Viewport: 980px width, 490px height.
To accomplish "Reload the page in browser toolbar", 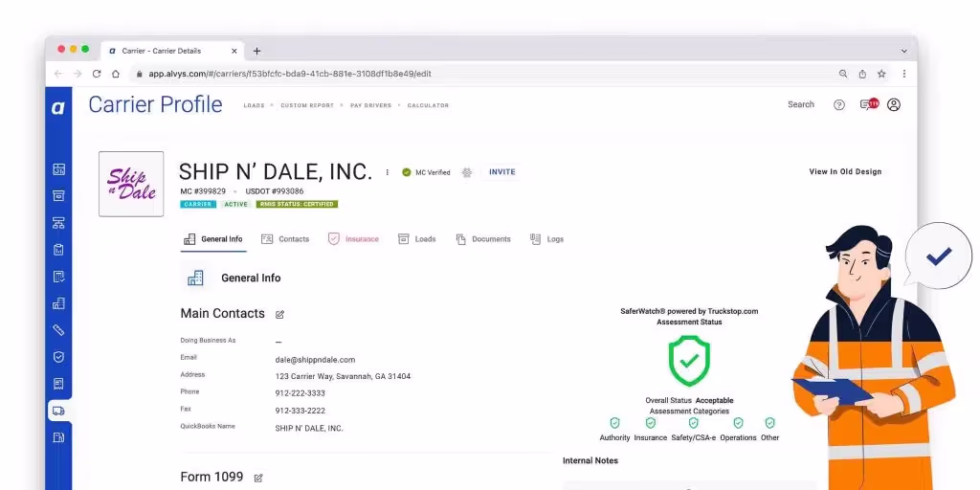I will tap(97, 74).
